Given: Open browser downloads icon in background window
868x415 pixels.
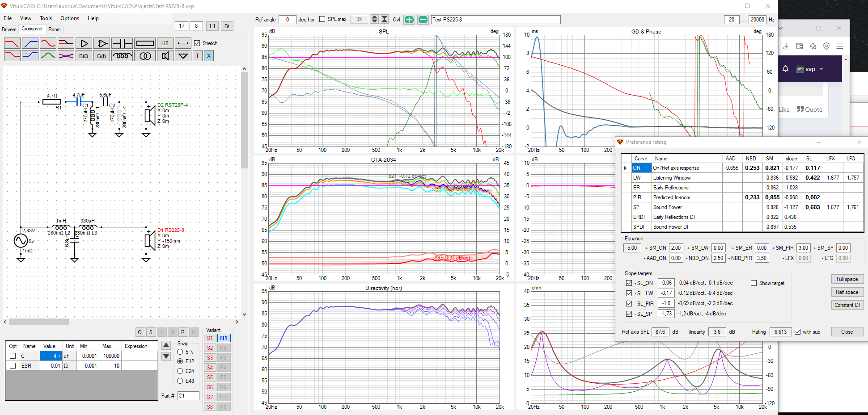Looking at the screenshot, I should point(786,46).
